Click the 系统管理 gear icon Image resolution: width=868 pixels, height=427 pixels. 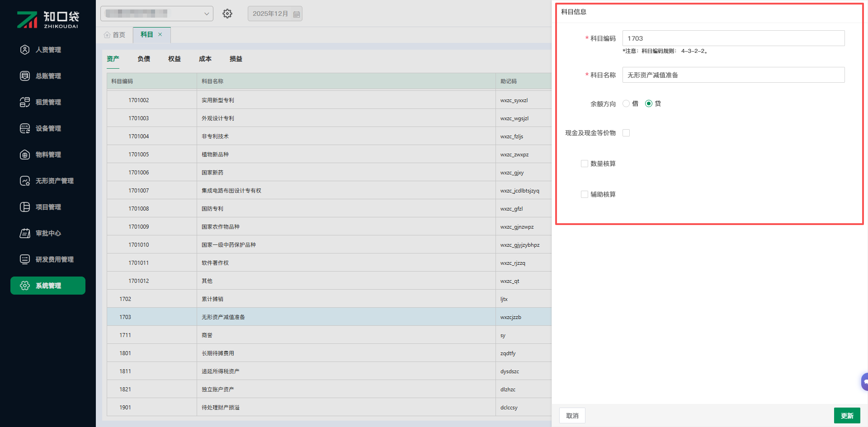25,286
